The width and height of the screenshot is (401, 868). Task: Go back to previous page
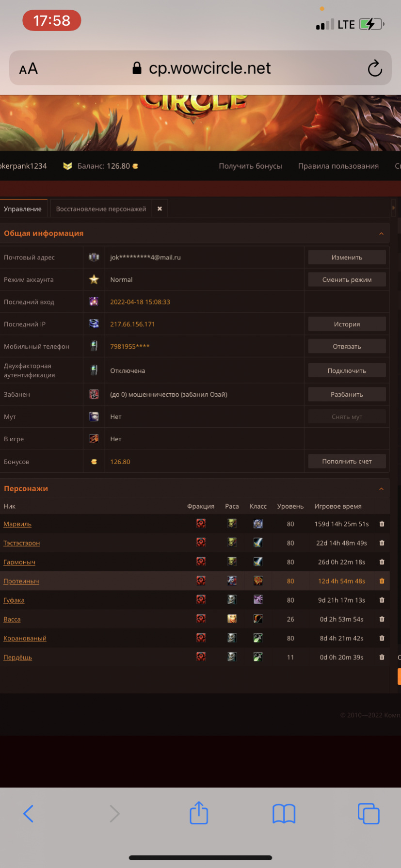[x=29, y=814]
